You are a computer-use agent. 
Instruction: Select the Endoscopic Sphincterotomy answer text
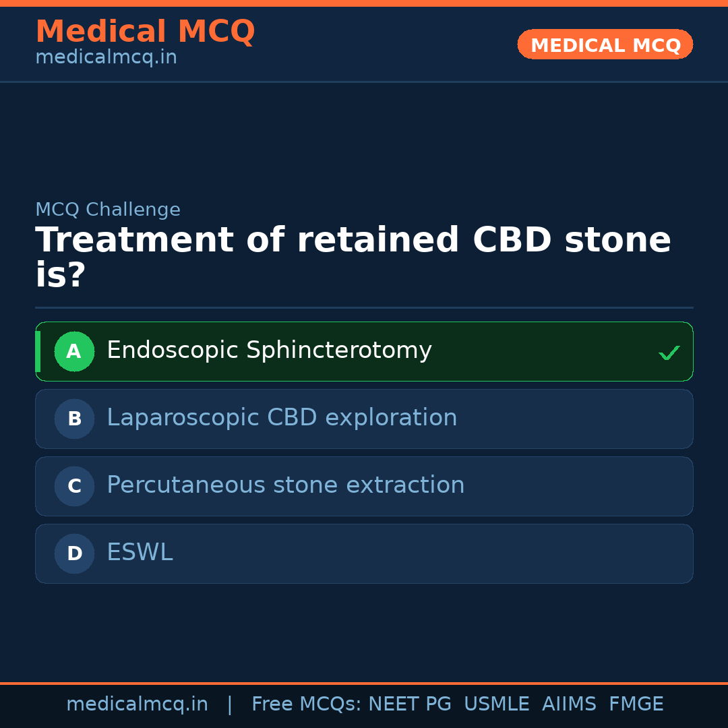click(269, 351)
